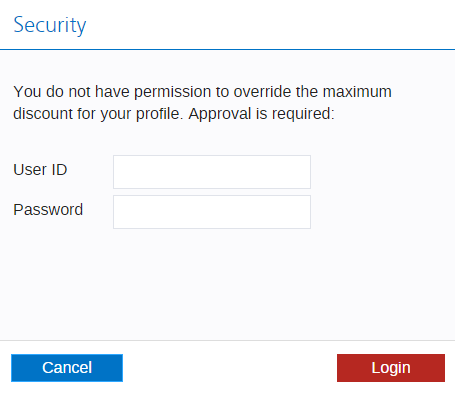Image resolution: width=455 pixels, height=399 pixels.
Task: Focus the Password input field
Action: (212, 212)
